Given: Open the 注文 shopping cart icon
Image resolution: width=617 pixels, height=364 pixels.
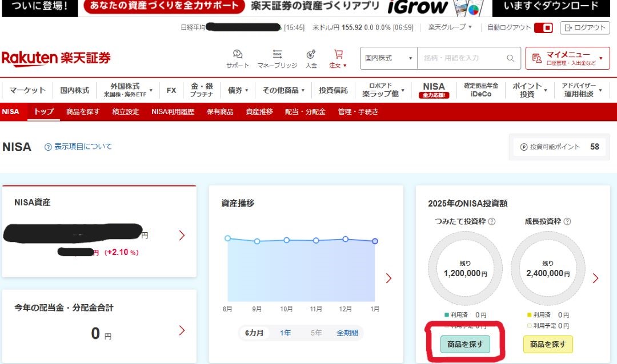Looking at the screenshot, I should pos(338,53).
